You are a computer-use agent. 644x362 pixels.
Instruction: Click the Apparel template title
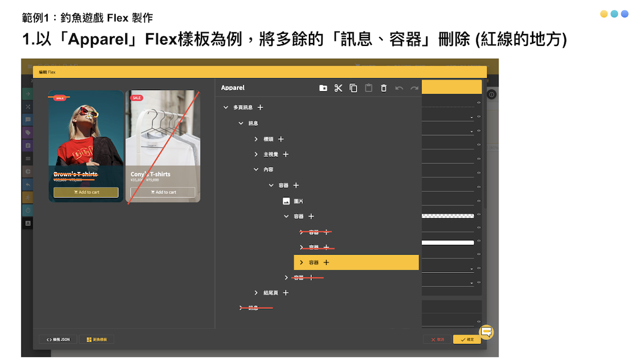tap(233, 88)
